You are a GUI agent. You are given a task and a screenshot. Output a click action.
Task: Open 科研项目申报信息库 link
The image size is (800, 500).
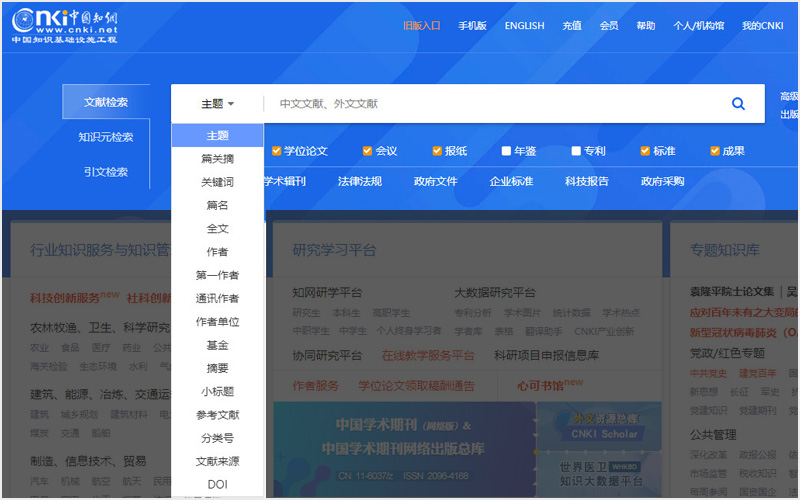[546, 356]
